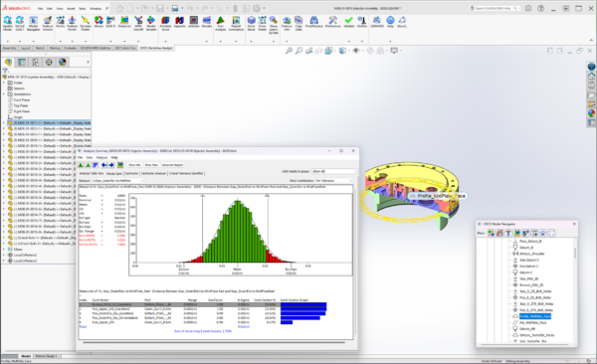Viewport: 597px width, 364px height.
Task: Choose the Feature Points tool
Action: (x=73, y=24)
